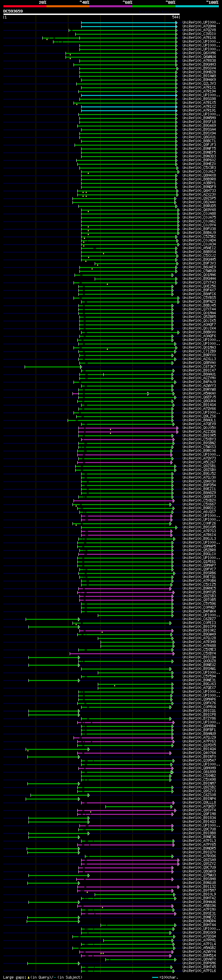
Task: Click label UniRef100_Q6H733
Action: [199, 191]
